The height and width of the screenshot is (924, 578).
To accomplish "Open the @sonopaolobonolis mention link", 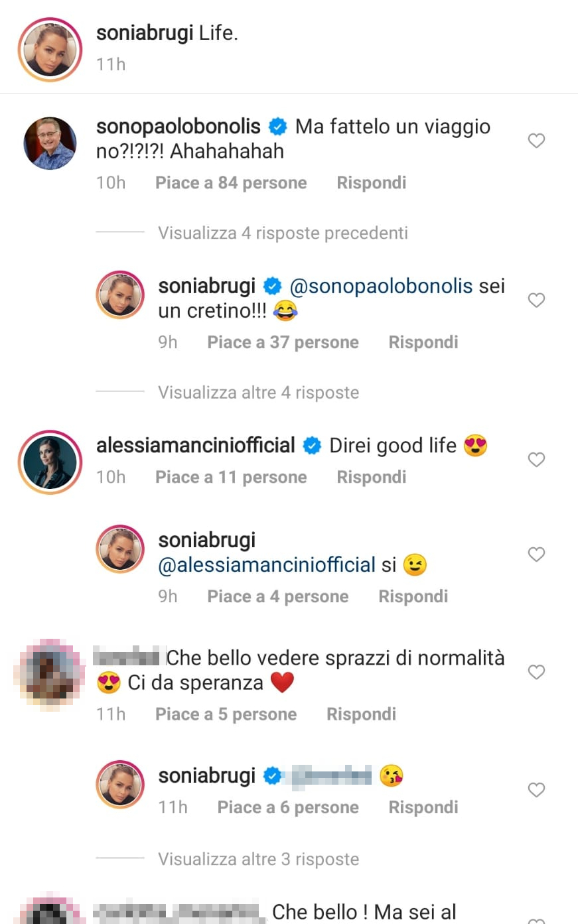I will click(381, 287).
